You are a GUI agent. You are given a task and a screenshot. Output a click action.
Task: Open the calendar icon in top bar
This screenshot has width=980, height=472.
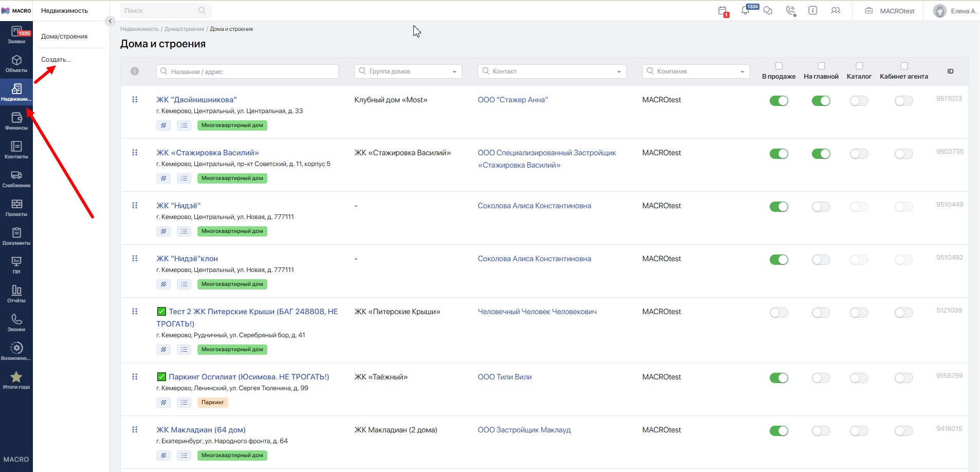pyautogui.click(x=722, y=11)
